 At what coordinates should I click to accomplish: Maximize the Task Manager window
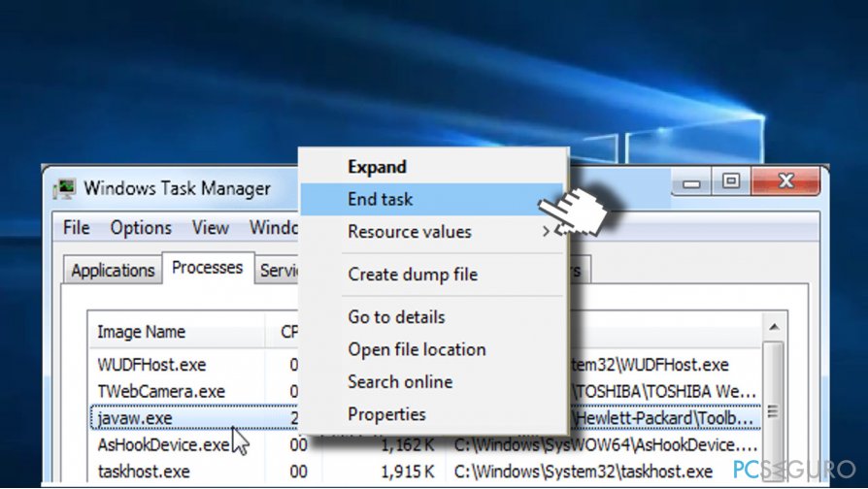pyautogui.click(x=731, y=181)
